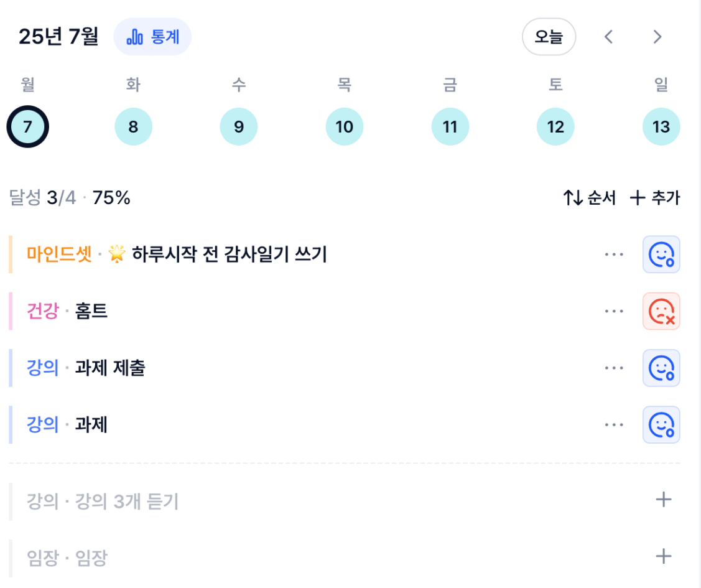The height and width of the screenshot is (588, 701).
Task: Toggle smiley status for 강의 과제 habit
Action: 661,425
